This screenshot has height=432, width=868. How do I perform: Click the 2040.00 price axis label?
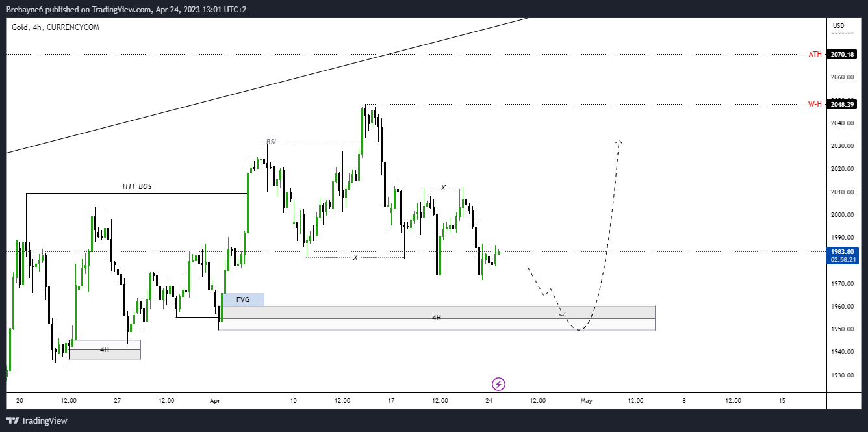(842, 123)
